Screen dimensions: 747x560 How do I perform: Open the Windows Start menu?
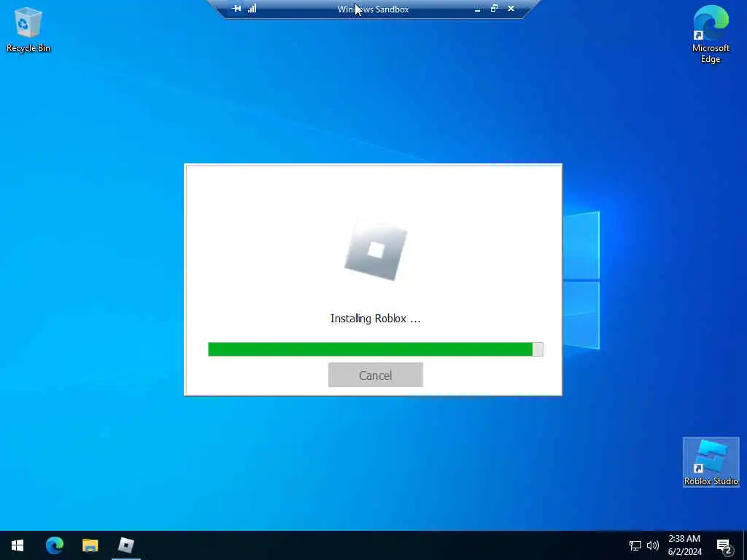pyautogui.click(x=18, y=545)
